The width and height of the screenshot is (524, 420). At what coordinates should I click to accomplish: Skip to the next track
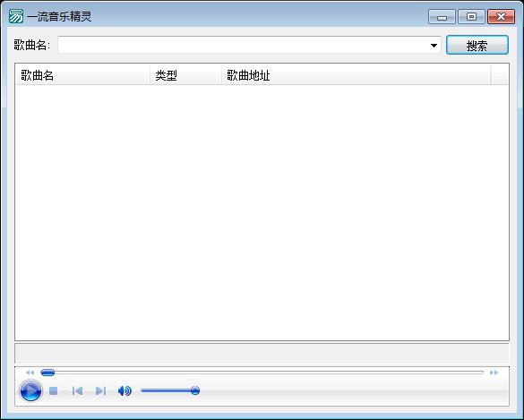click(100, 390)
